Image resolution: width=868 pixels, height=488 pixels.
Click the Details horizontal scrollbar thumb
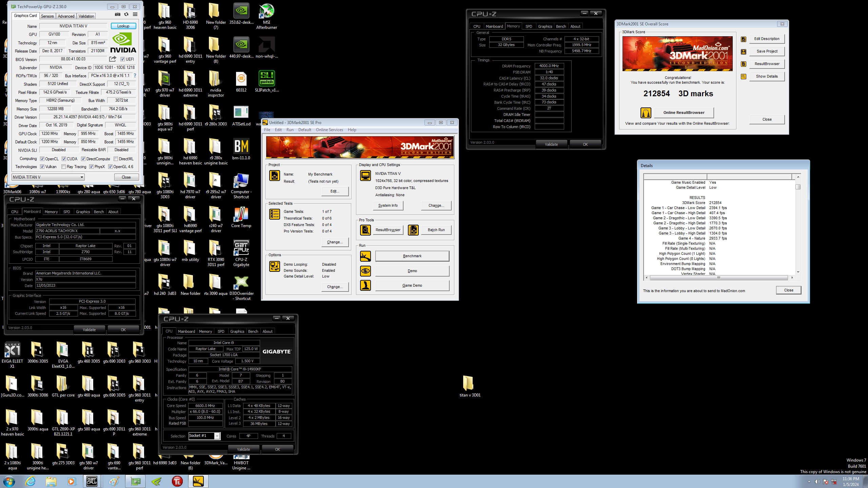[718, 278]
